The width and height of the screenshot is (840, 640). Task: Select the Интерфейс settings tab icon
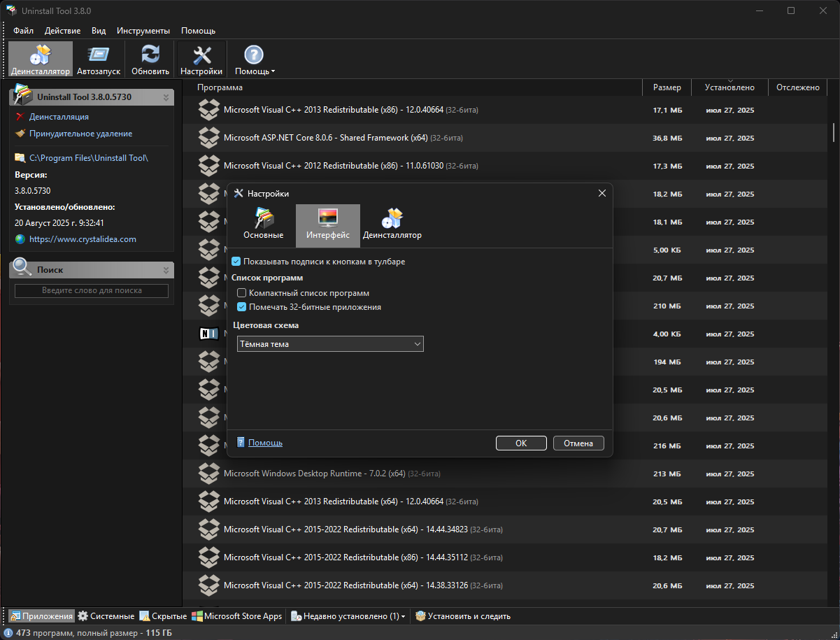click(x=328, y=218)
